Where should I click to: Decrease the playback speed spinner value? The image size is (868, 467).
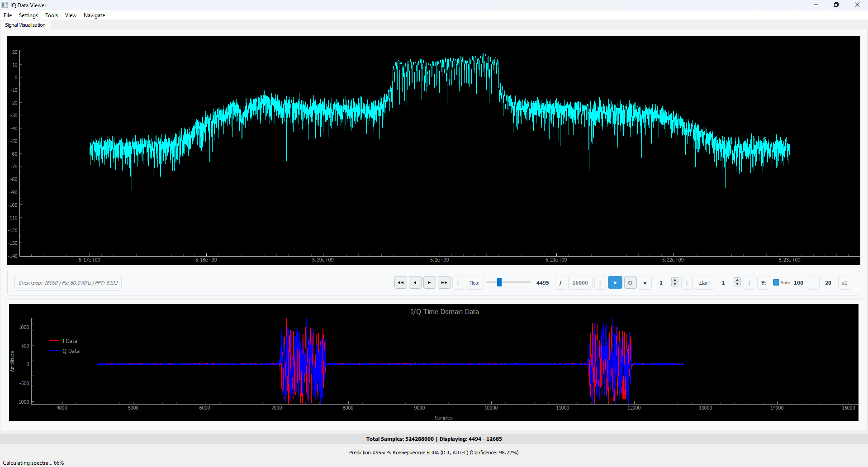(675, 285)
